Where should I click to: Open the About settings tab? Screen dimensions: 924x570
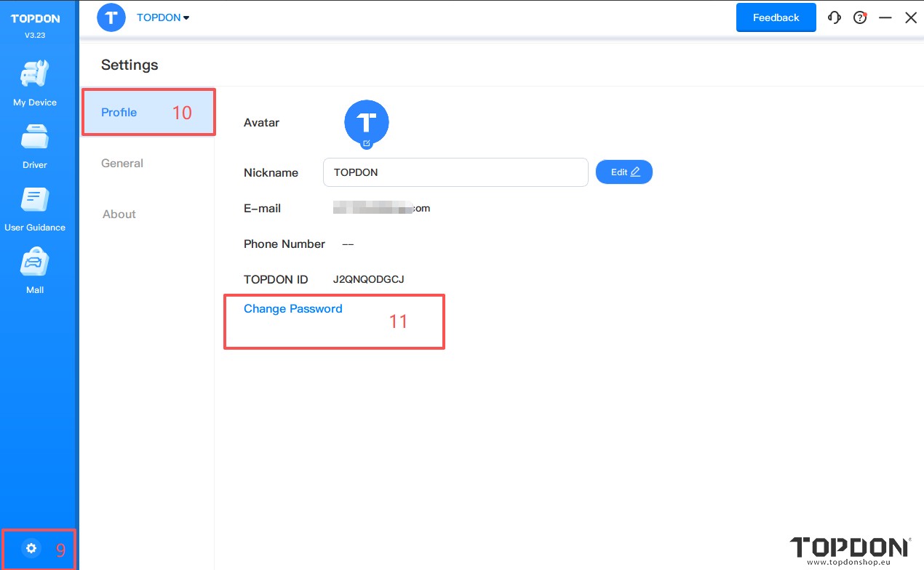point(119,214)
